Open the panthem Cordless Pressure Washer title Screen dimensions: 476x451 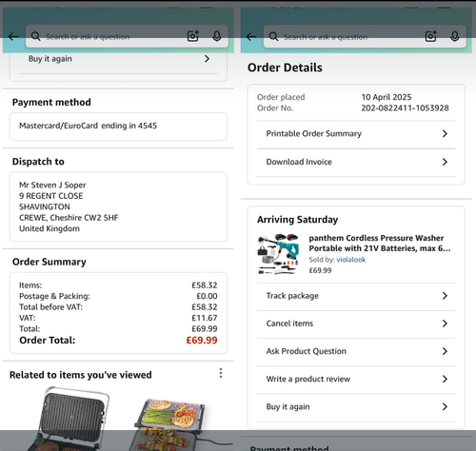pos(380,243)
